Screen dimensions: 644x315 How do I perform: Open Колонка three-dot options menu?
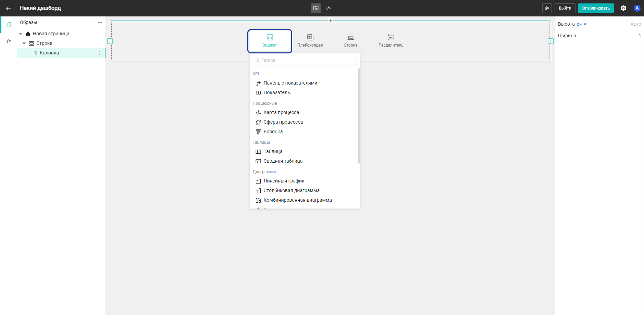point(99,53)
